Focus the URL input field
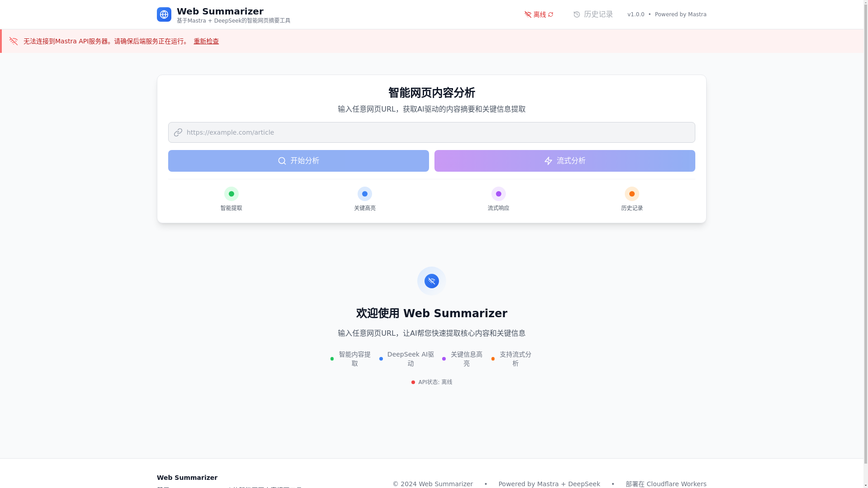Viewport: 868px width, 488px height. 432,132
